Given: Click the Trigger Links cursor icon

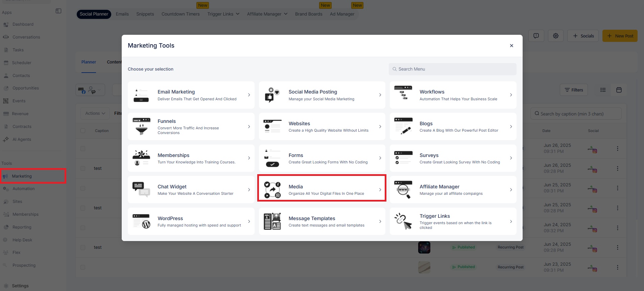Looking at the screenshot, I should 403,221.
